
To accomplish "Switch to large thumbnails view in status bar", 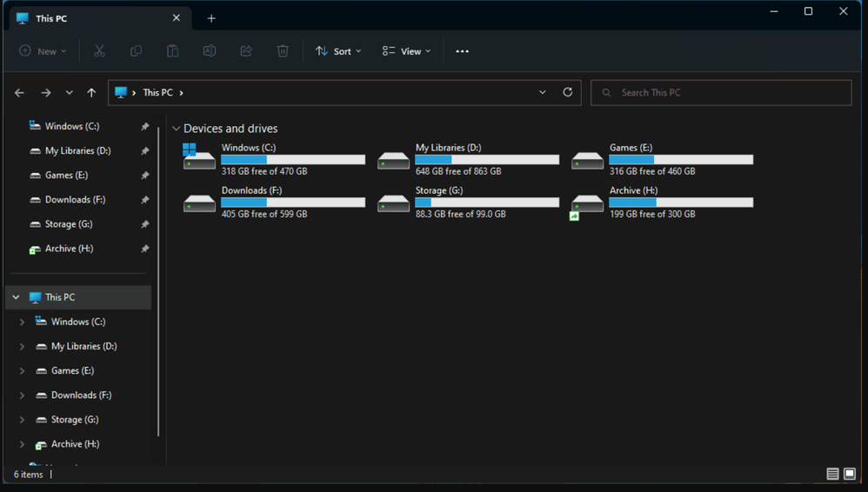I will pyautogui.click(x=850, y=474).
